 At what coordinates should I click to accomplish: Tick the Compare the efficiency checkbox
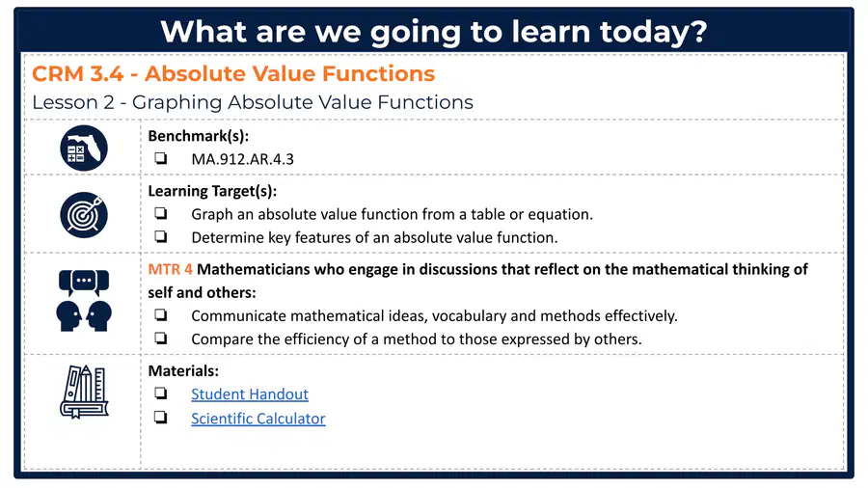pos(160,339)
